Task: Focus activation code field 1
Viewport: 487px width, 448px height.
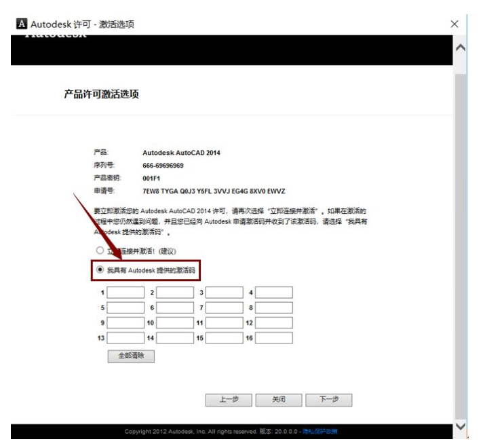Action: click(125, 293)
